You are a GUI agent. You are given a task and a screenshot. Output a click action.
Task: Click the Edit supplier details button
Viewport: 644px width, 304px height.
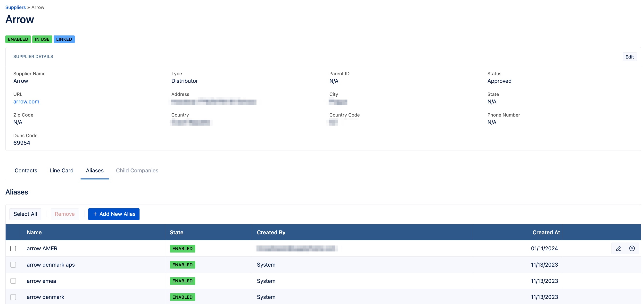[629, 57]
